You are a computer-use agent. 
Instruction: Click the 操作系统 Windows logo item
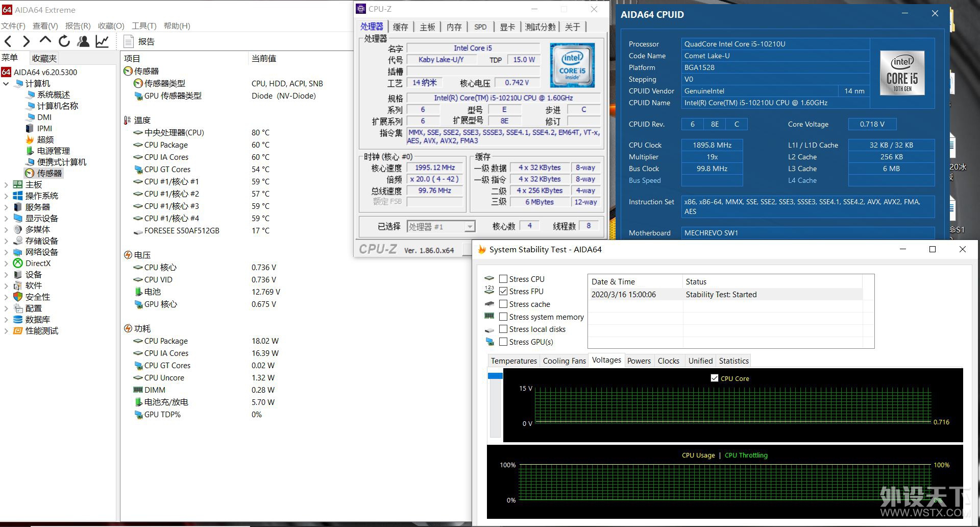tap(17, 196)
